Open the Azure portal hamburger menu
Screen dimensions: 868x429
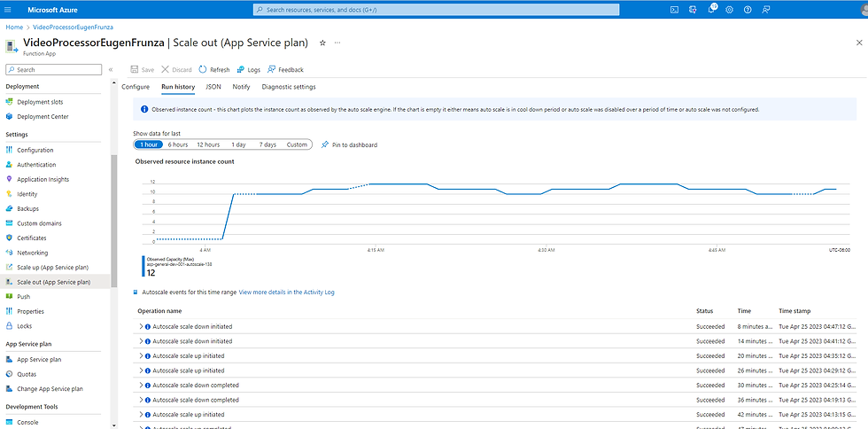pos(7,10)
